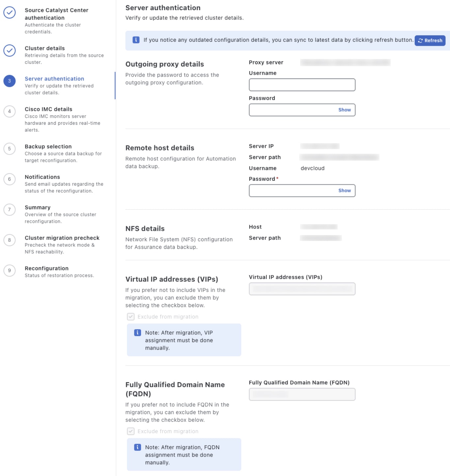Open the Reconfiguration step in the sidebar
The height and width of the screenshot is (476, 450).
[x=46, y=268]
